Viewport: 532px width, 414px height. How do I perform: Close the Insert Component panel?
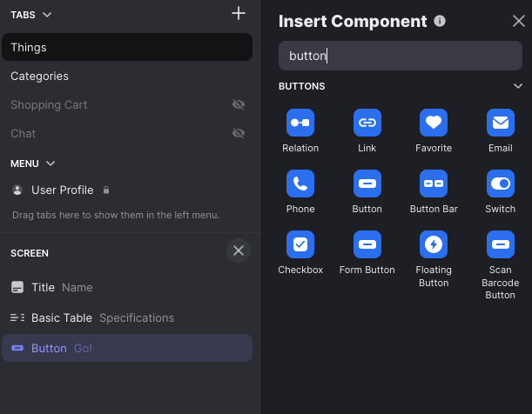coord(519,21)
